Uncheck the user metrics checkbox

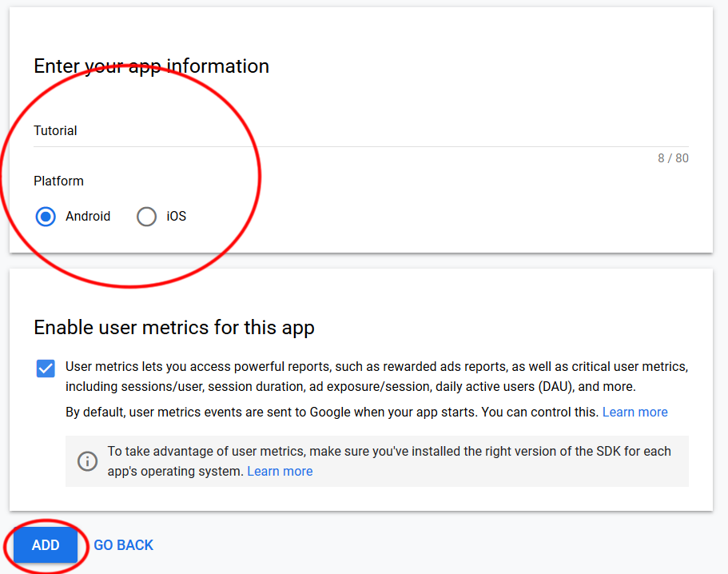pyautogui.click(x=46, y=369)
